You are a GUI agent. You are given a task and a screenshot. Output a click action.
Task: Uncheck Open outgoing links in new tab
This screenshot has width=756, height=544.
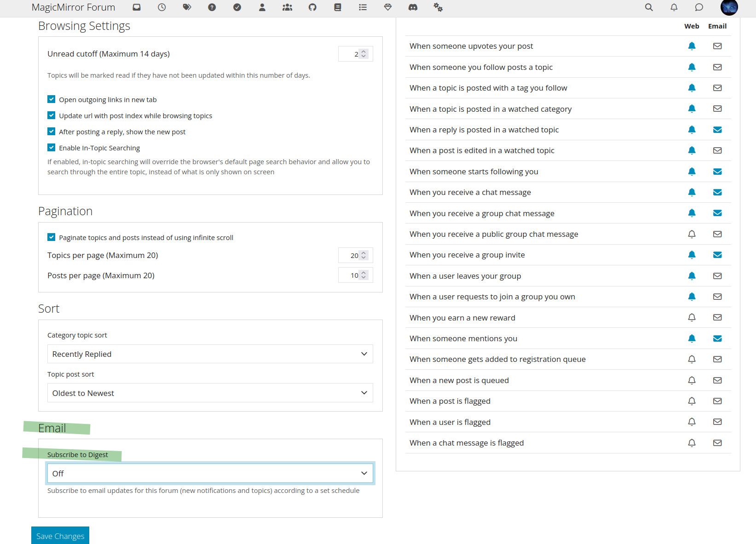point(51,99)
